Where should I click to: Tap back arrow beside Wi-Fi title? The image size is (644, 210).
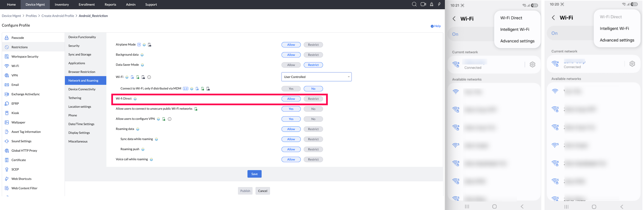(x=454, y=19)
